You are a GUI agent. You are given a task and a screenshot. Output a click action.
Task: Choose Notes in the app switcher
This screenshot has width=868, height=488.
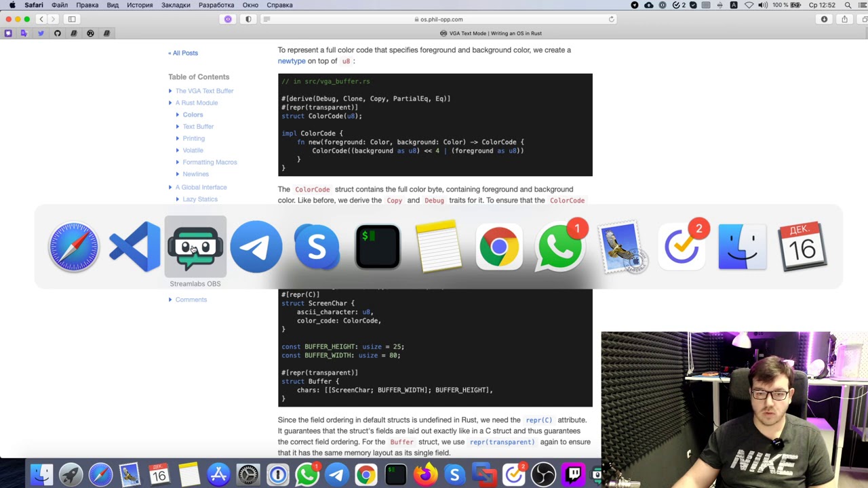pos(438,246)
